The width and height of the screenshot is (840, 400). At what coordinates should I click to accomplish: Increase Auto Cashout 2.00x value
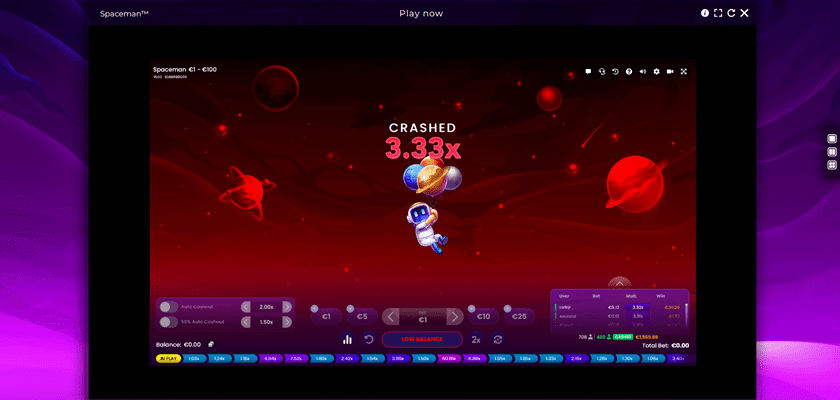pos(287,307)
